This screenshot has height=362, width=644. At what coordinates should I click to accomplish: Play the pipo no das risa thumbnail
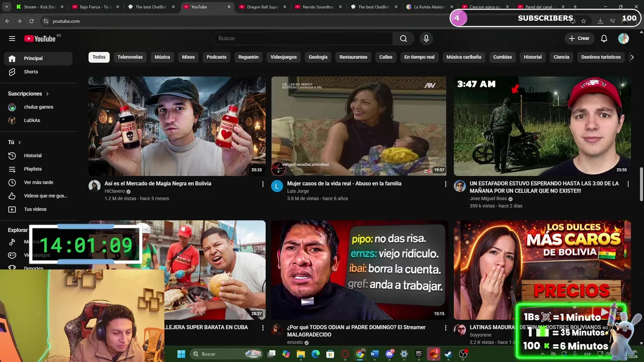tap(359, 270)
